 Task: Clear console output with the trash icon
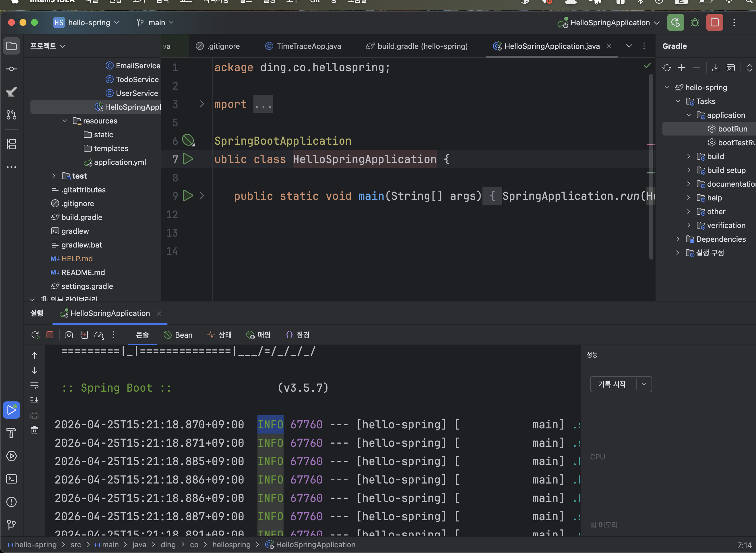pyautogui.click(x=34, y=430)
